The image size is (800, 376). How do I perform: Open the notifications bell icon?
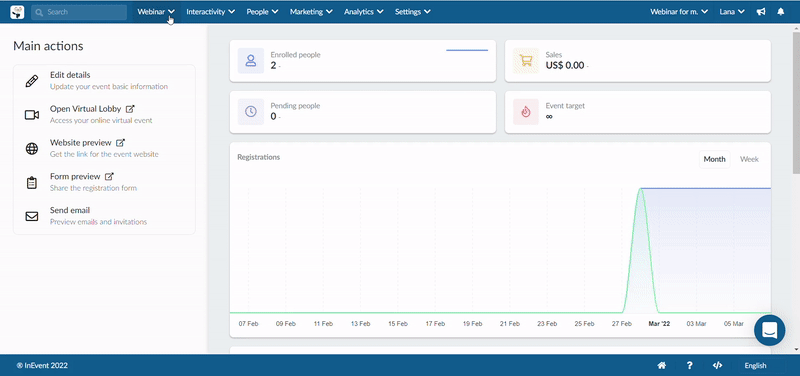[781, 12]
